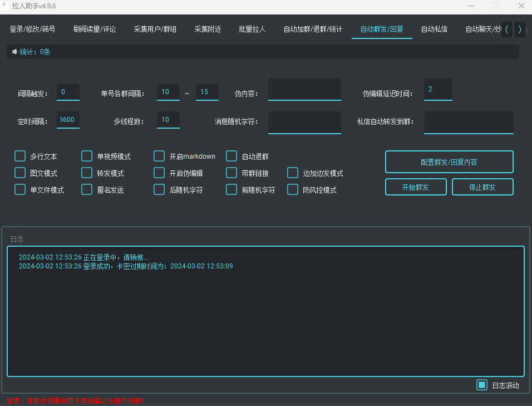
Task: Click the 多线程数 input field
Action: [168, 120]
